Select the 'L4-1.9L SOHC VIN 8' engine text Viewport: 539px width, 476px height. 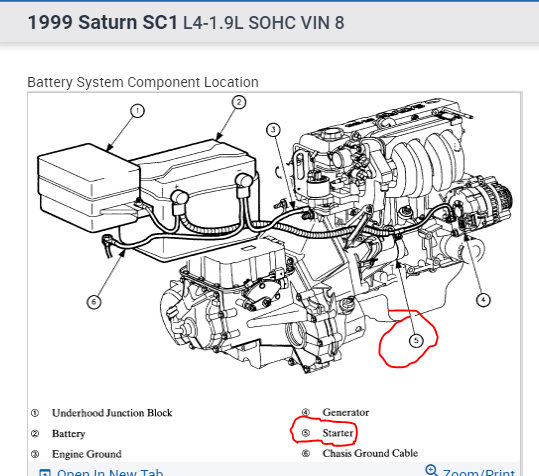[x=263, y=23]
